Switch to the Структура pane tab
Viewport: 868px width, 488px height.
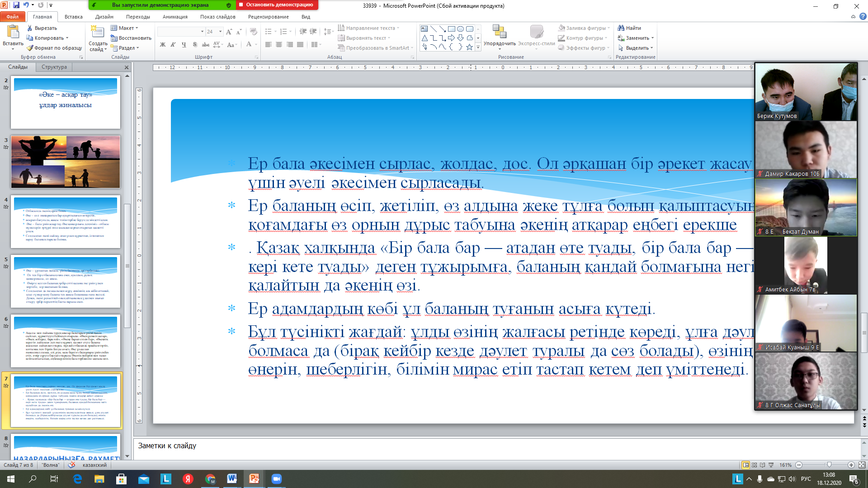point(54,67)
